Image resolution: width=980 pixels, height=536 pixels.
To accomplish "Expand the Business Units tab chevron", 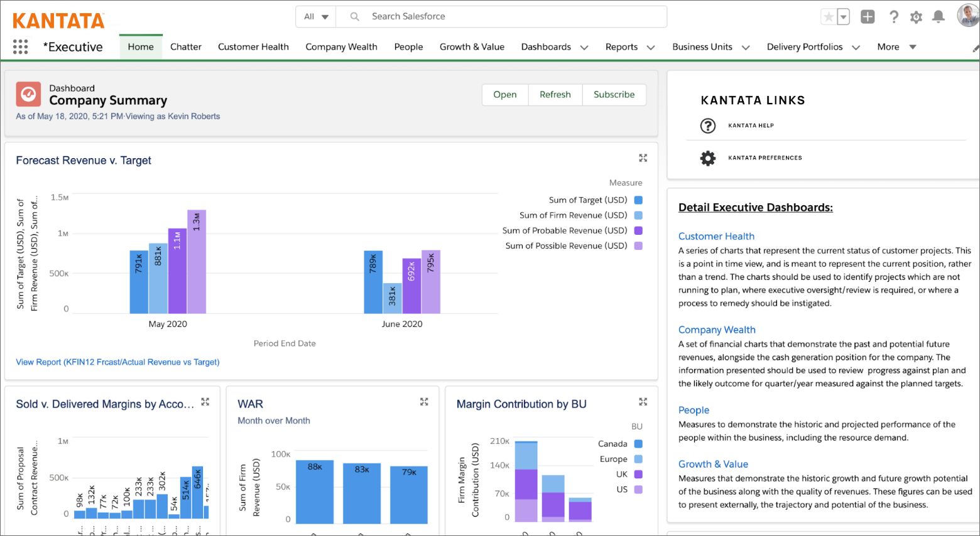I will [x=746, y=47].
